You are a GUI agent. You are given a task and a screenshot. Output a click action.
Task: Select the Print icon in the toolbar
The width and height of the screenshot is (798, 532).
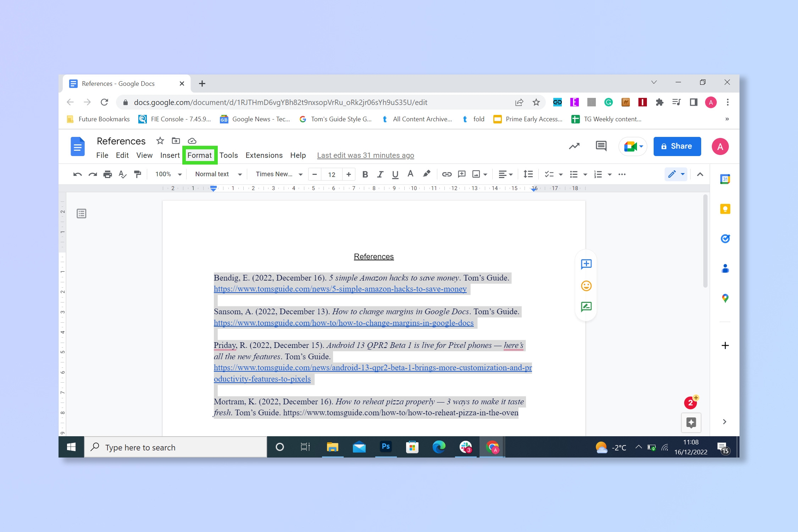(x=107, y=174)
